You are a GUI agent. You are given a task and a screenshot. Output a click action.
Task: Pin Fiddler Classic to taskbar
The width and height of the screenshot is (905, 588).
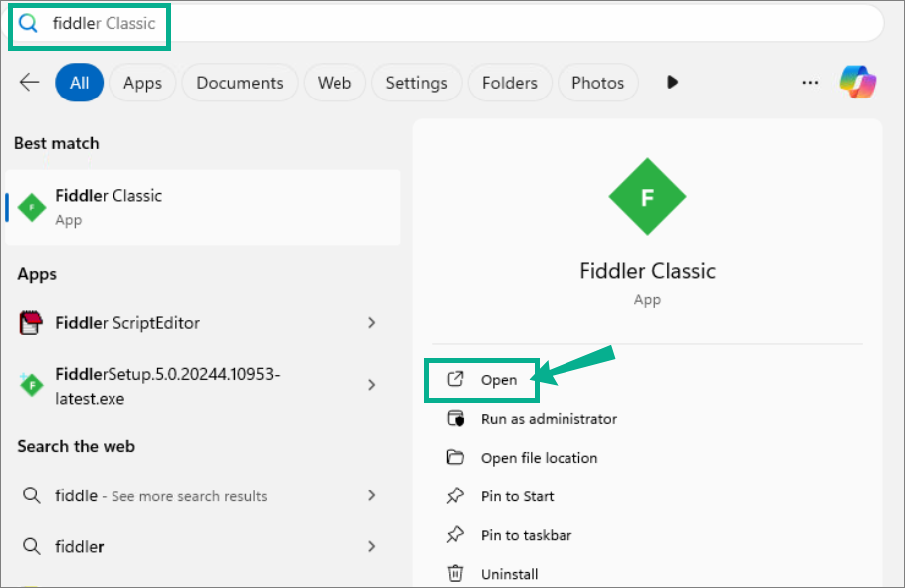tap(525, 535)
